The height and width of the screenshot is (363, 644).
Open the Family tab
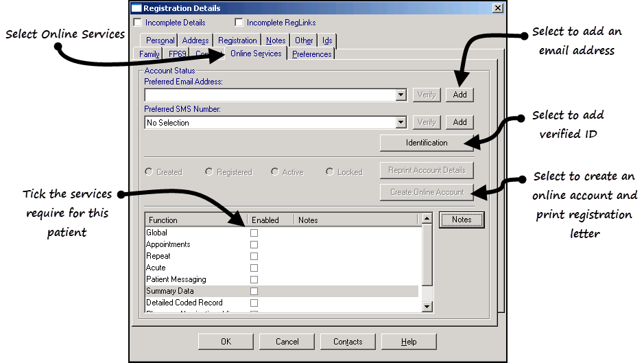[149, 54]
